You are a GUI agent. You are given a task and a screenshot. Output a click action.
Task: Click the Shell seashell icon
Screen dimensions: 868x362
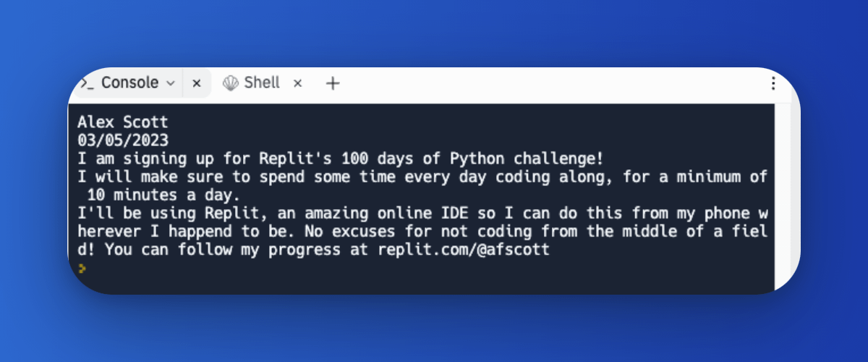(230, 83)
